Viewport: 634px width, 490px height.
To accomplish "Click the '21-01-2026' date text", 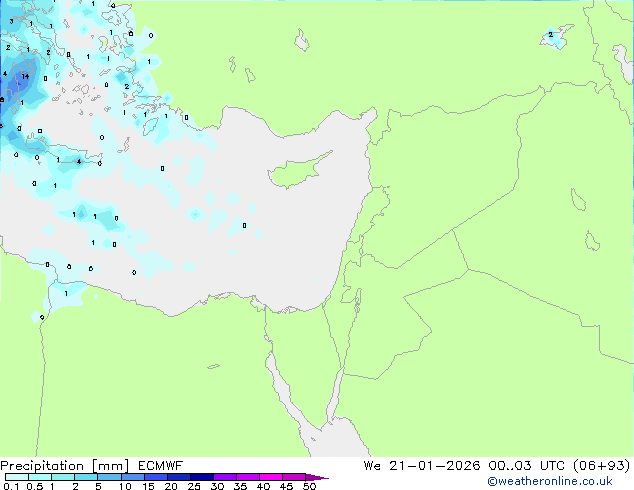I will click(435, 466).
